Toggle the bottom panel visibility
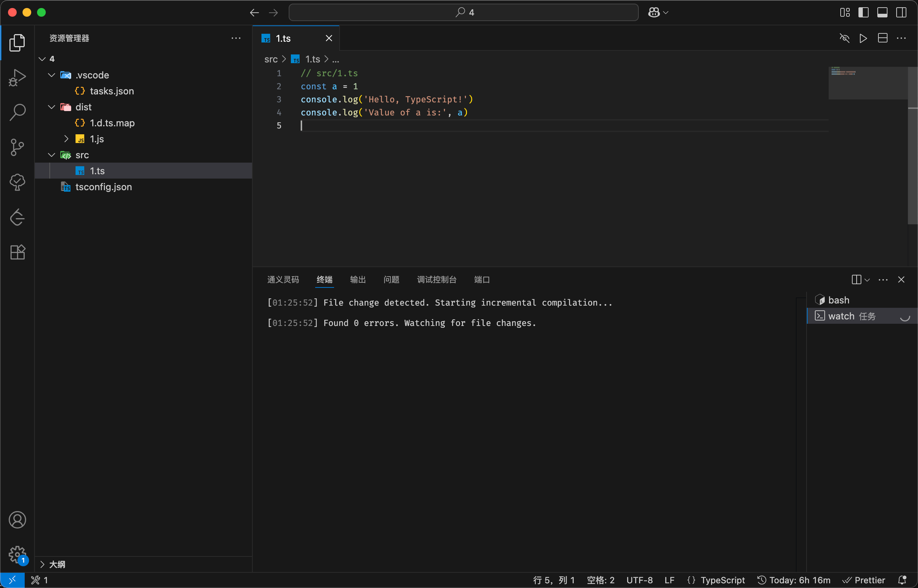The image size is (918, 588). pos(882,13)
